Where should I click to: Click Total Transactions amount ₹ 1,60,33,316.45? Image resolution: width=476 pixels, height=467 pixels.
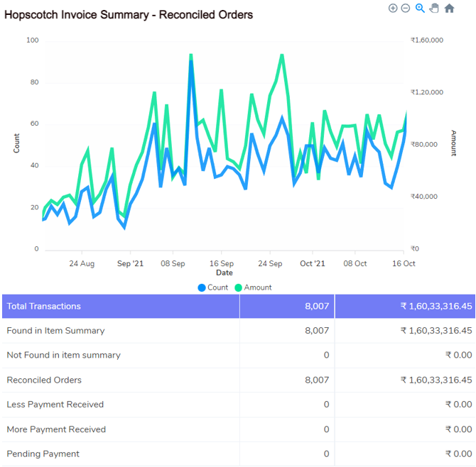tap(436, 307)
